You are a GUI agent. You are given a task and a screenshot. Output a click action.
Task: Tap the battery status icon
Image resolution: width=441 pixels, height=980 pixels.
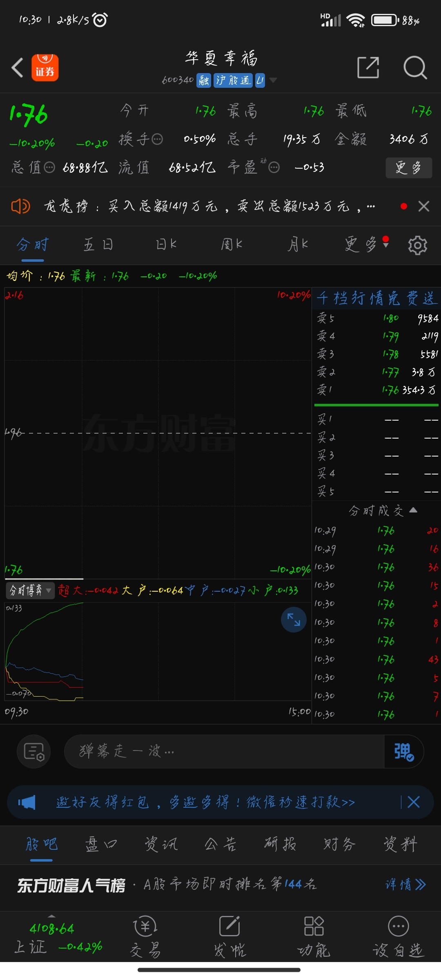[x=385, y=20]
